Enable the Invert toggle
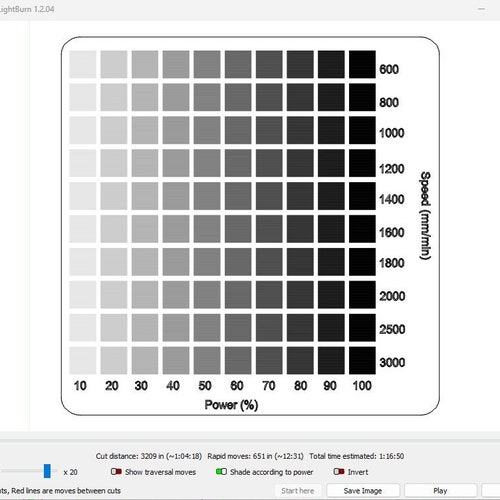The width and height of the screenshot is (500, 500). click(339, 472)
